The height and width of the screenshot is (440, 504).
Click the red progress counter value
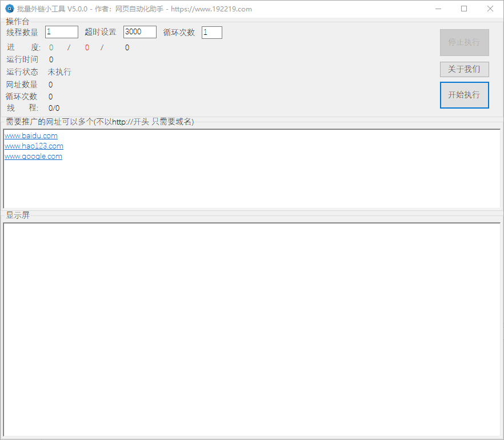coord(87,47)
